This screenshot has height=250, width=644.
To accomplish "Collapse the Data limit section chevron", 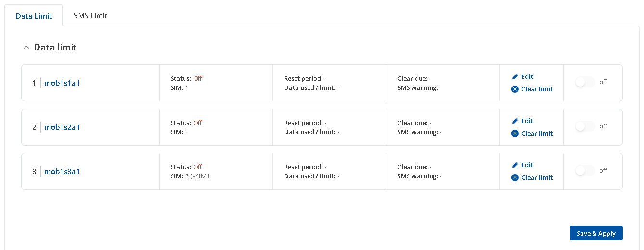I will point(26,48).
